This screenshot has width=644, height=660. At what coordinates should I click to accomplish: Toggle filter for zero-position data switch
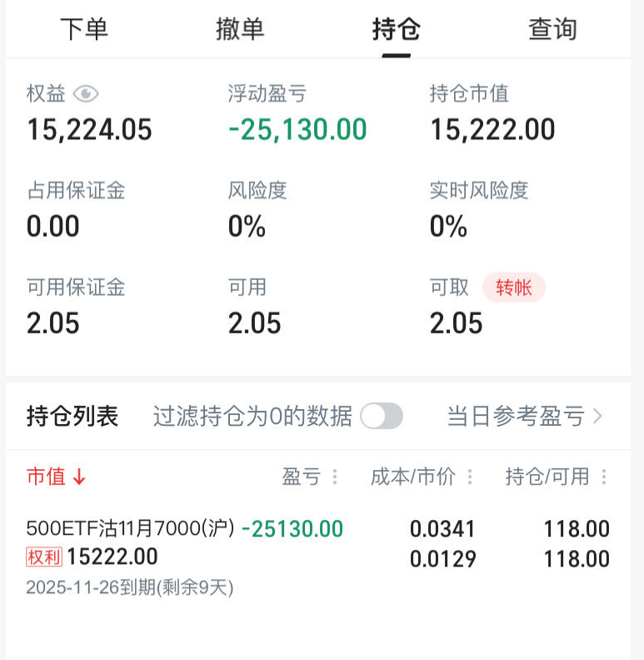(382, 416)
